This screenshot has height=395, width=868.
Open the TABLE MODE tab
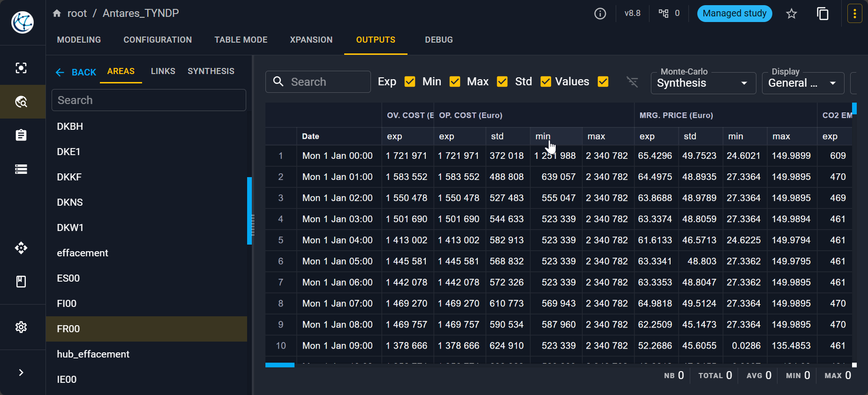tap(241, 40)
